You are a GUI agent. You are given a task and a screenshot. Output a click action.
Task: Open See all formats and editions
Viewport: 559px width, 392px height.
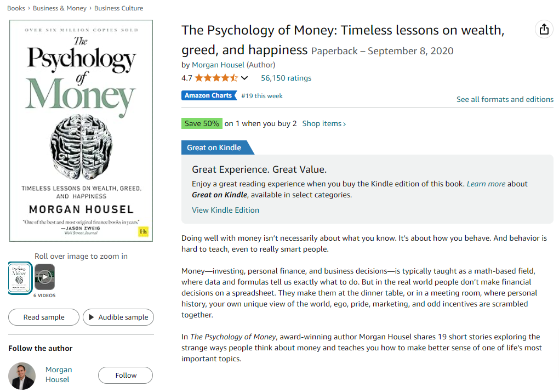coord(505,99)
